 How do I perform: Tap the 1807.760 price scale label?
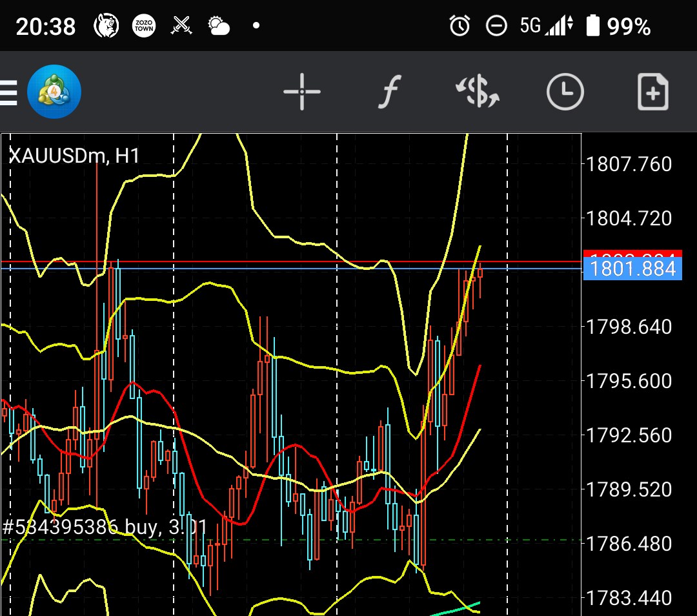[x=629, y=165]
